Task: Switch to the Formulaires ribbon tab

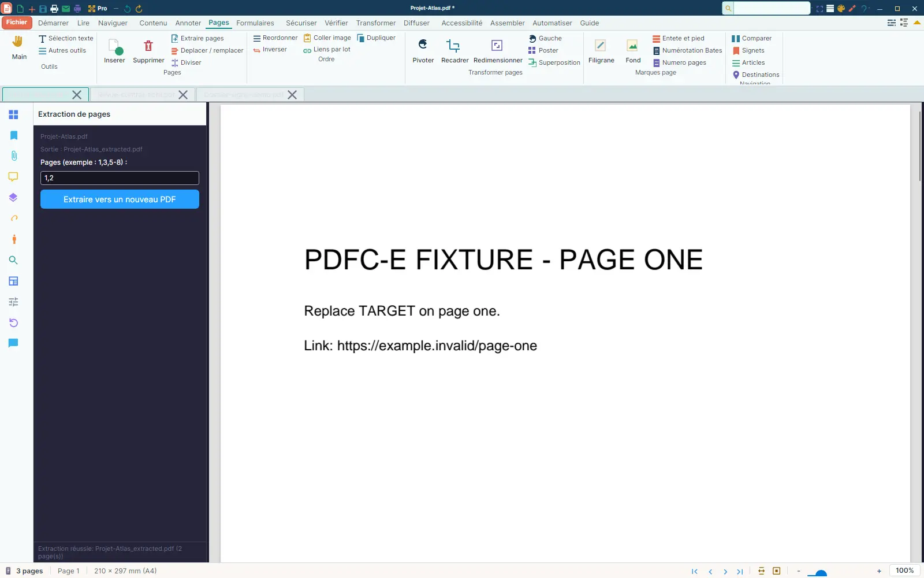Action: coord(255,23)
